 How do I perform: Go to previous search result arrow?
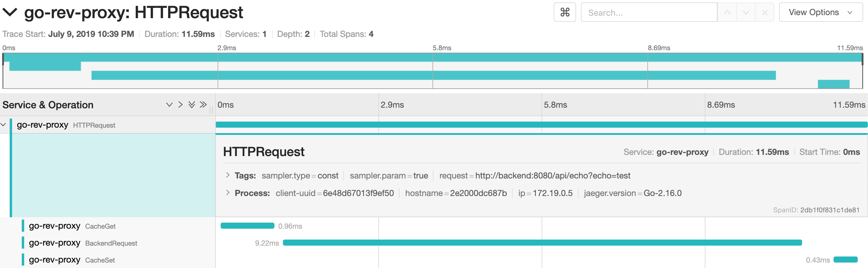click(727, 12)
